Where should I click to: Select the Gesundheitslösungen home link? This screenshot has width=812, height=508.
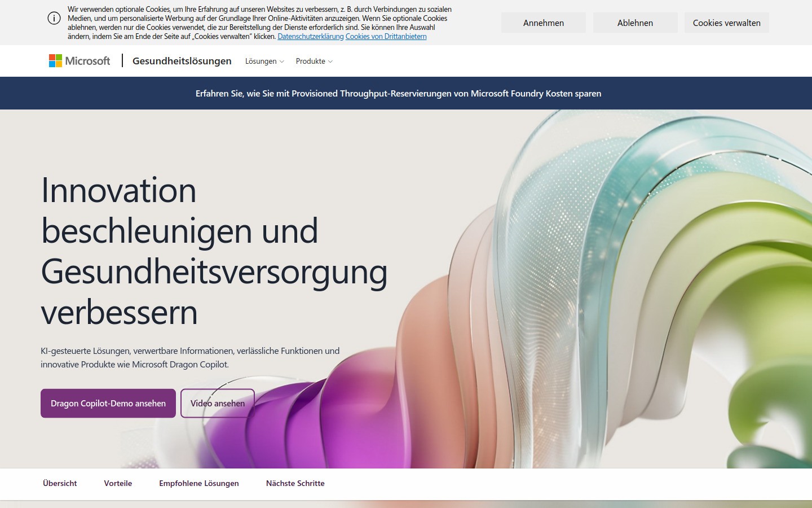(x=182, y=60)
